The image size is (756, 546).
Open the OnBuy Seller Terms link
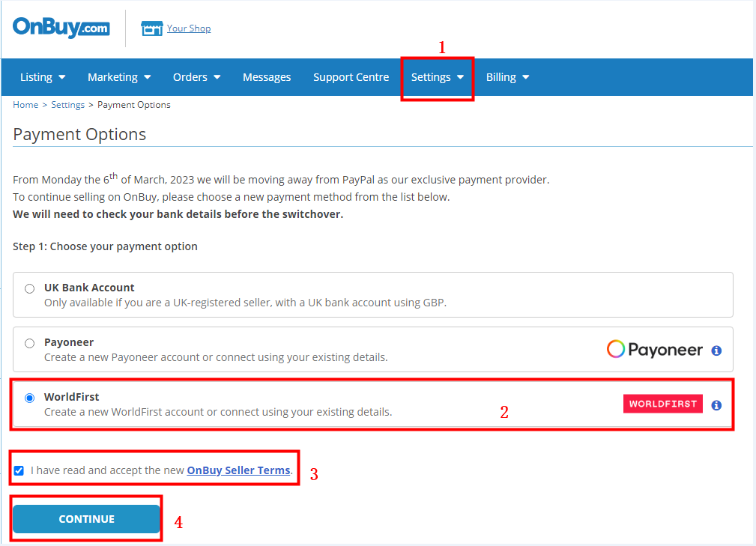click(238, 470)
